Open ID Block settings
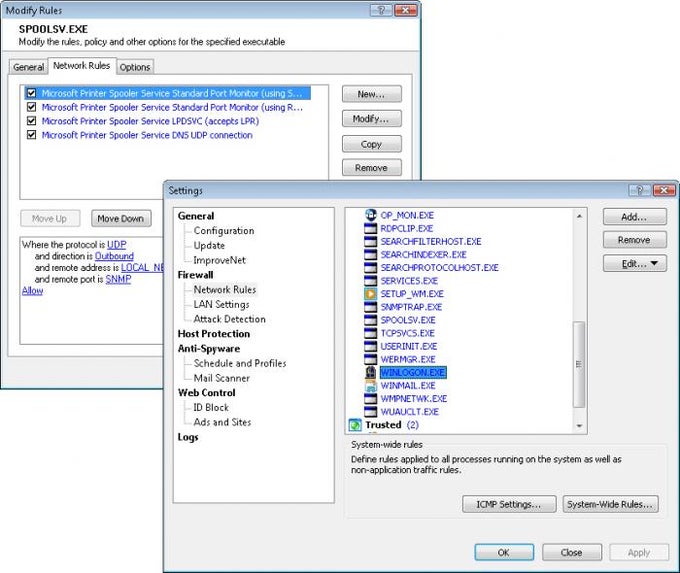This screenshot has width=680, height=573. pyautogui.click(x=211, y=407)
